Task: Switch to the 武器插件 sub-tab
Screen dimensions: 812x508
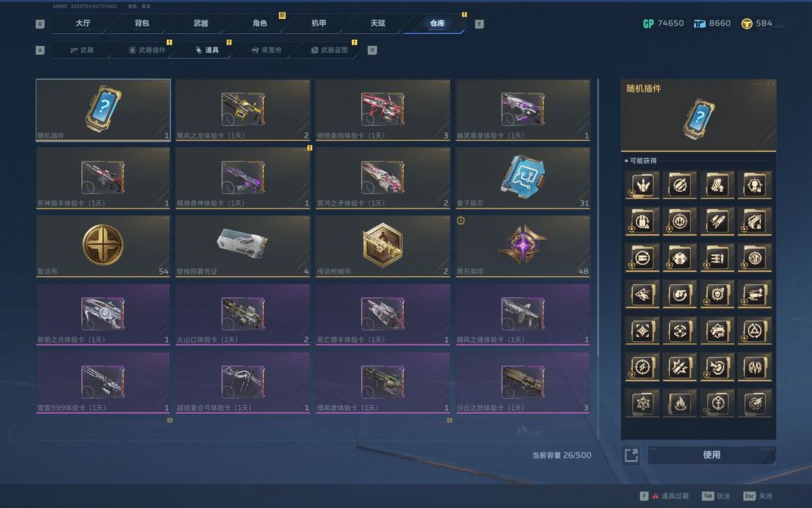Action: point(147,50)
